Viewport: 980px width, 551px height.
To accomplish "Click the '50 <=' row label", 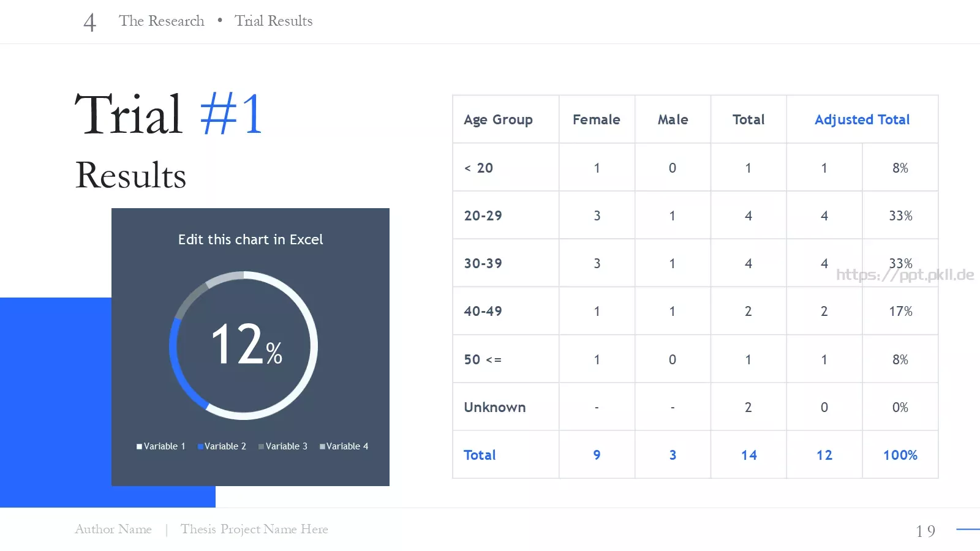I will point(483,359).
